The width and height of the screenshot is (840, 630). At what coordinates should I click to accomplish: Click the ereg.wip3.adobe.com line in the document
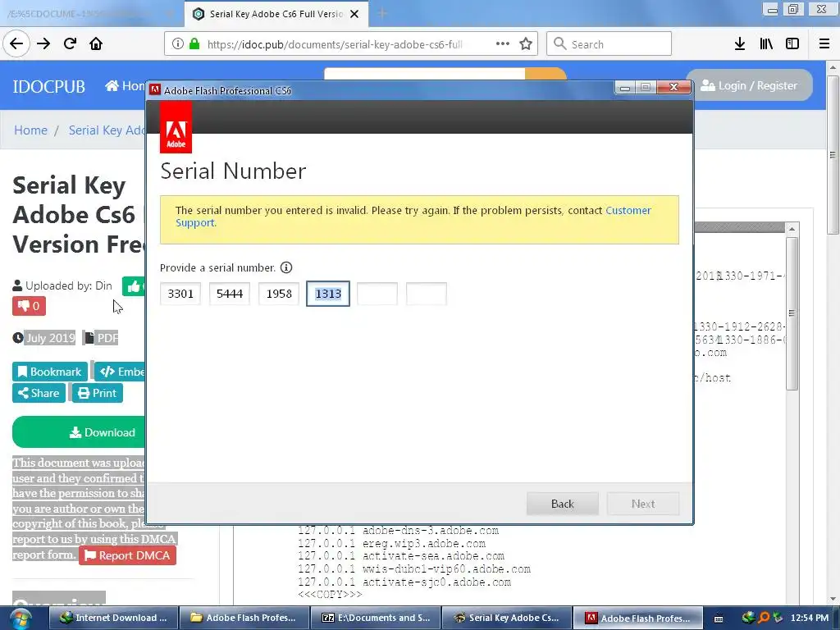pos(391,543)
